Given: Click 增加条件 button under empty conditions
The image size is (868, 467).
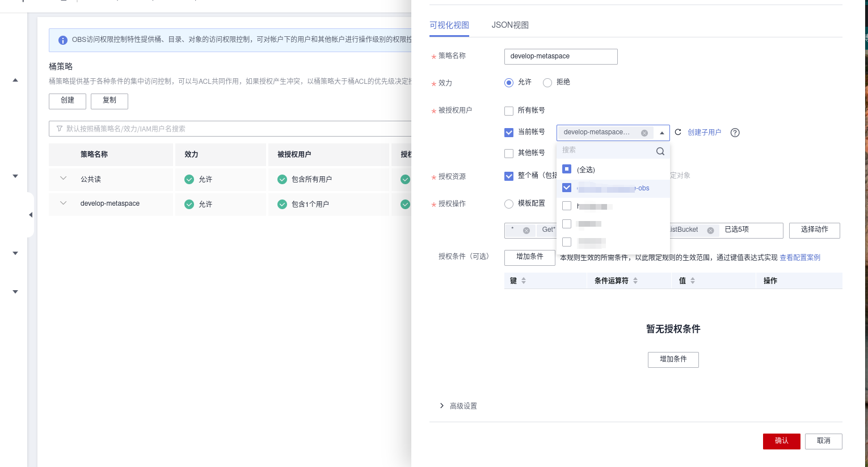Looking at the screenshot, I should click(x=673, y=360).
